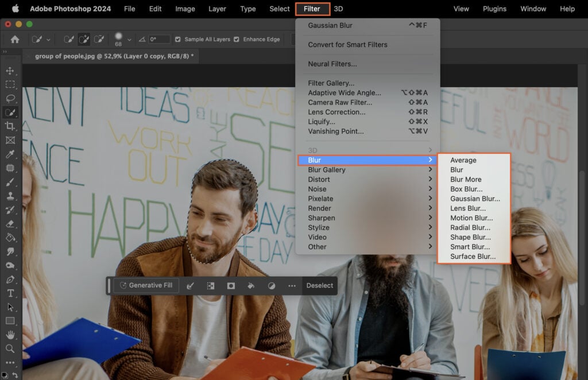Open the Photoshop Home screen

coord(14,40)
